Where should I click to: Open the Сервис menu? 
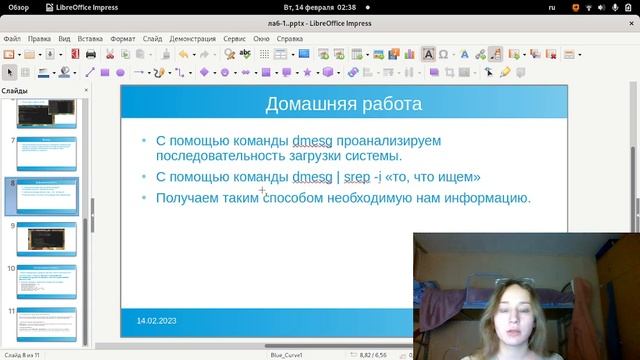pyautogui.click(x=234, y=39)
